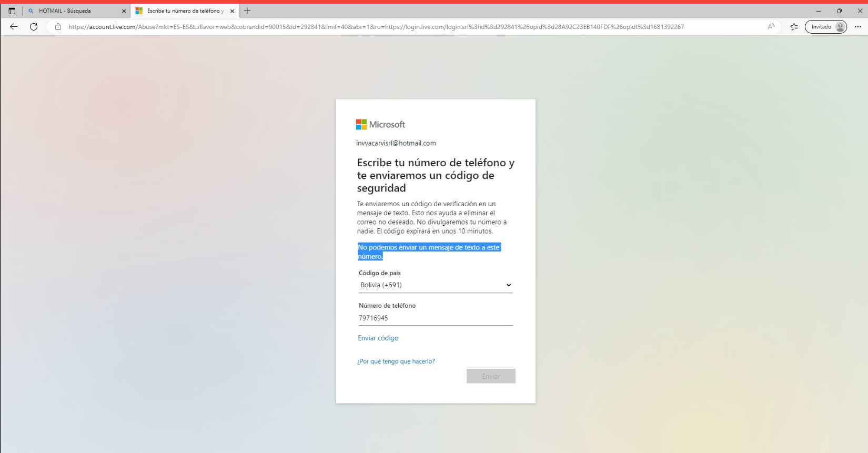Click the Enviar código link
Viewport: 868px width, 453px height.
(x=378, y=338)
